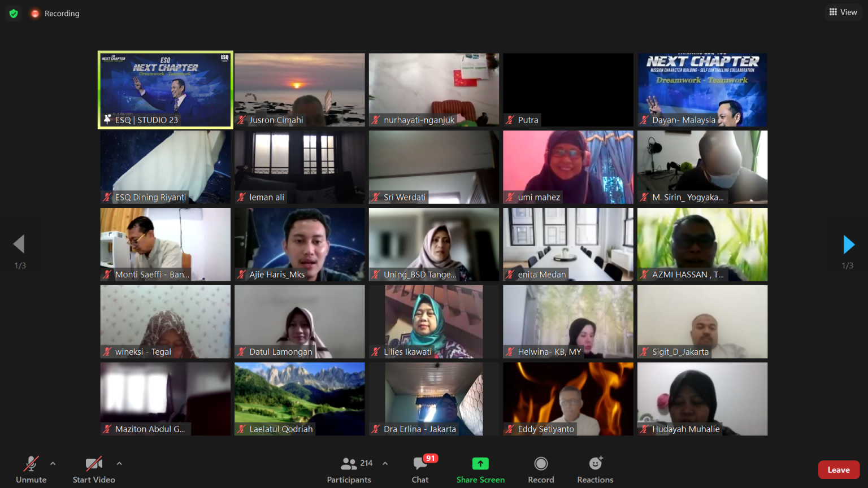
Task: Click the Recording indicator label
Action: click(62, 14)
